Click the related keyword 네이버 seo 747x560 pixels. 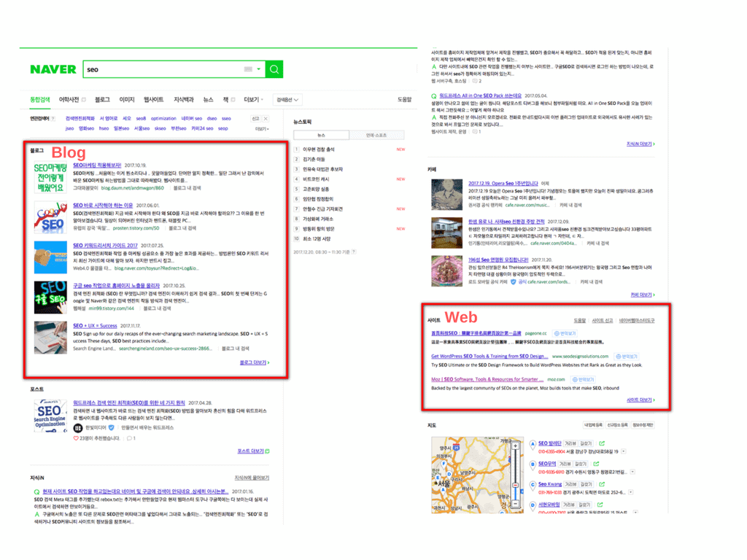(x=192, y=119)
